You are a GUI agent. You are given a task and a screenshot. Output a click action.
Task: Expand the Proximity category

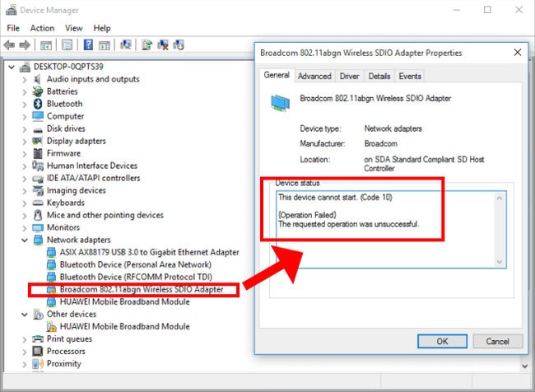25,364
